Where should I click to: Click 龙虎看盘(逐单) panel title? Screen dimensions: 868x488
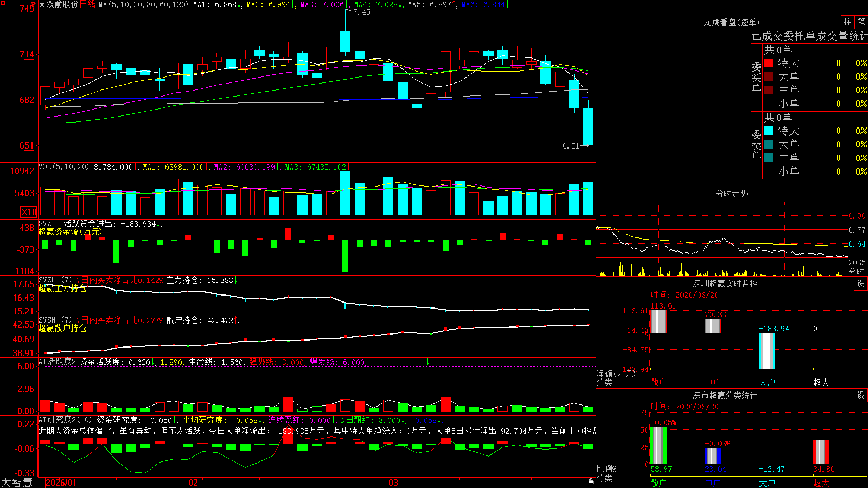coord(731,22)
